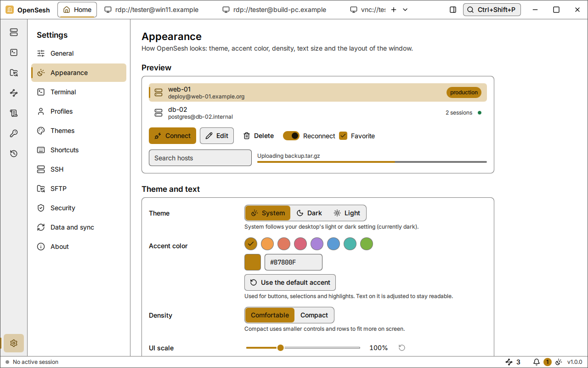Select the System theme option
The height and width of the screenshot is (368, 588).
(x=268, y=213)
